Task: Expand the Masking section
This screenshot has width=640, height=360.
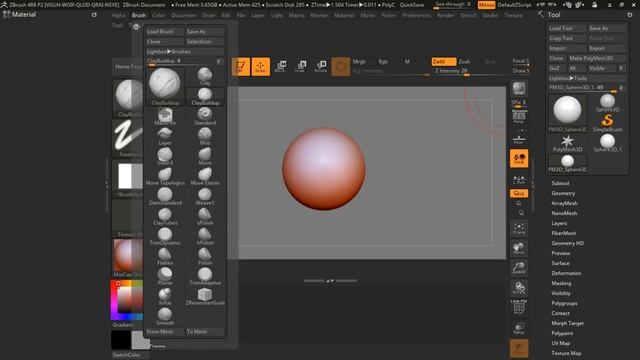Action: (x=561, y=283)
